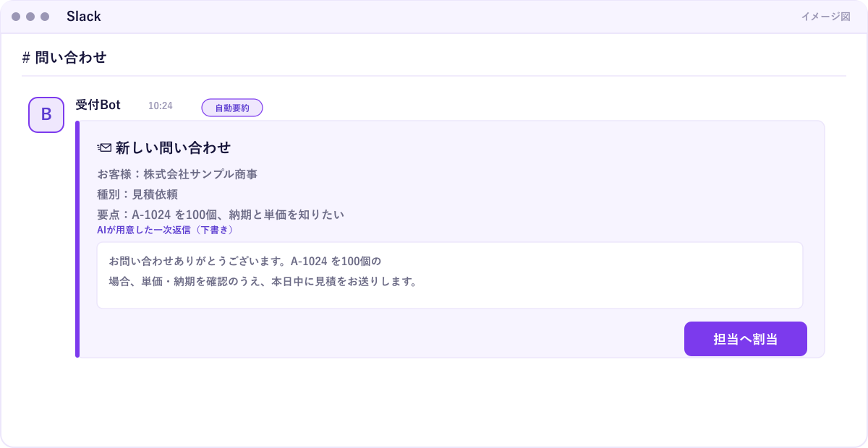
Task: Open the # 問い合わせ channel header
Action: 64,58
